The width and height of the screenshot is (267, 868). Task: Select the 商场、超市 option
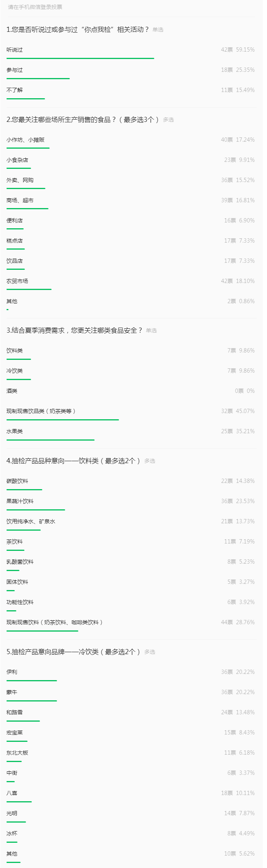[131, 203]
